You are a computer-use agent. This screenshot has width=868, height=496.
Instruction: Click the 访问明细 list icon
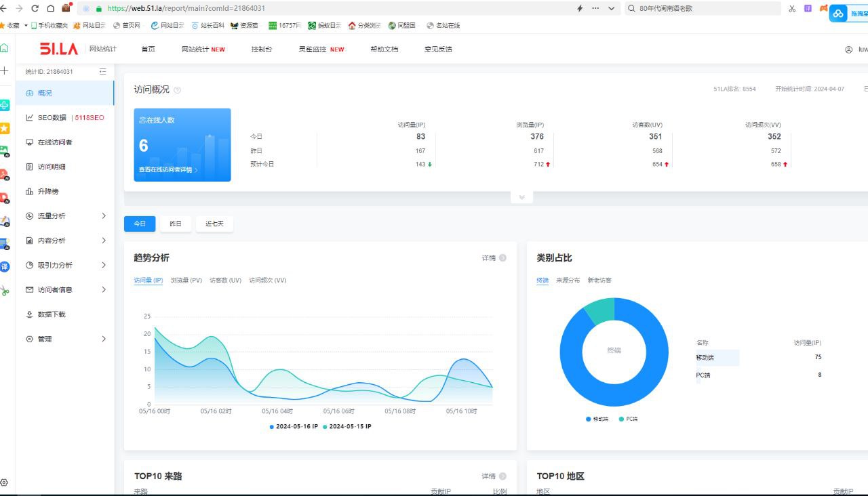(29, 167)
